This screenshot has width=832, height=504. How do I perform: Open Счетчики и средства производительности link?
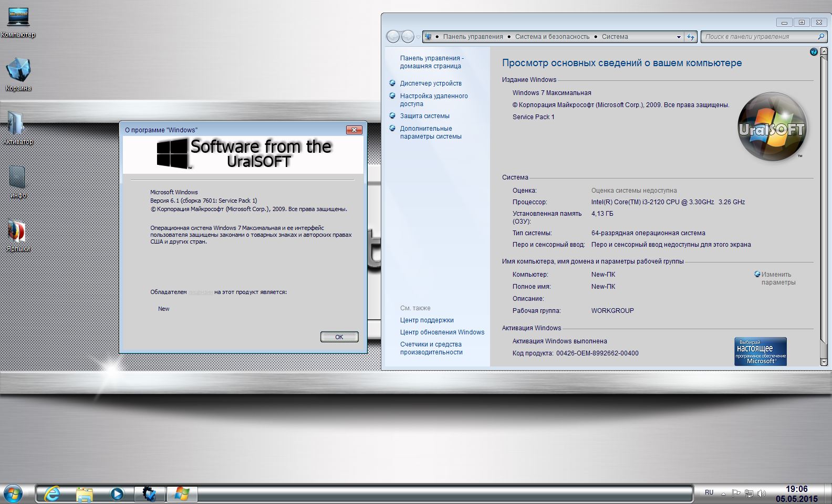[431, 348]
